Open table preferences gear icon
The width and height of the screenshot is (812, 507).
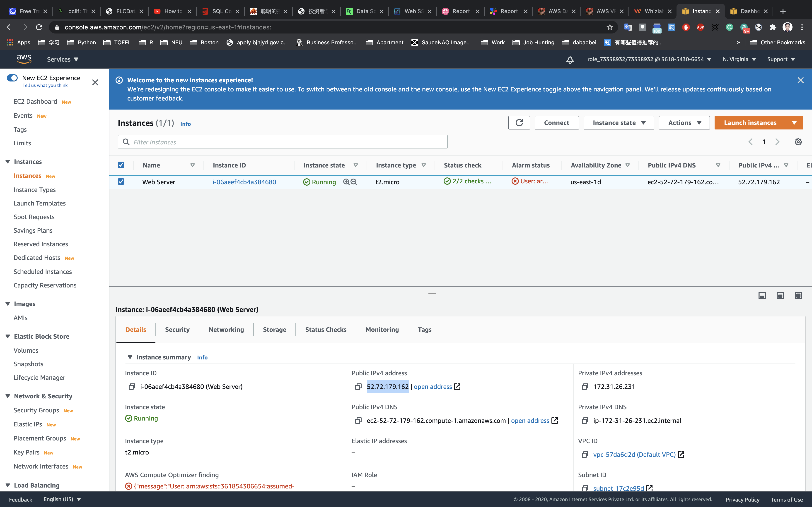pyautogui.click(x=798, y=142)
